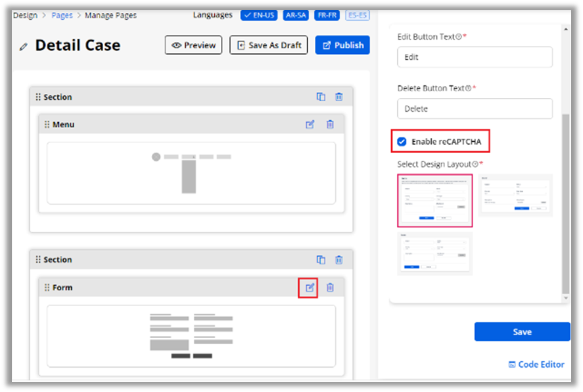Image resolution: width=583 pixels, height=392 pixels.
Task: Switch to the FR-FR language
Action: 327,15
